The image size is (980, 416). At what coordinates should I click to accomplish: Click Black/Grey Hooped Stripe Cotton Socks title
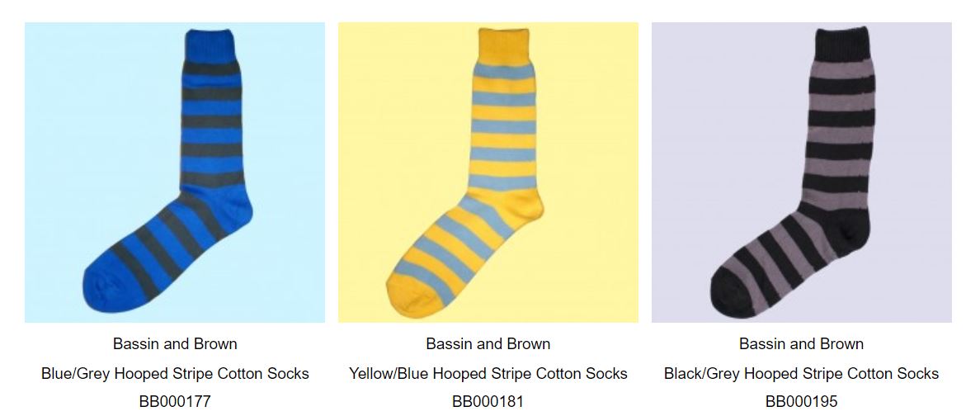click(x=801, y=373)
